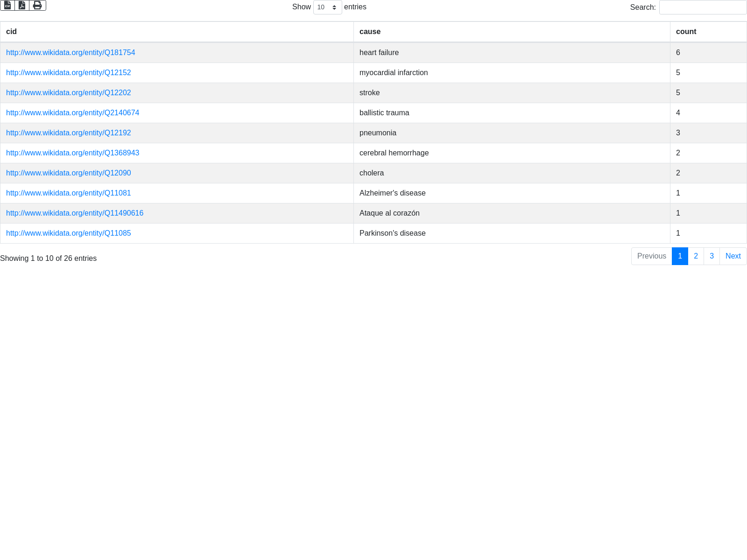Go to page 3 of results
The width and height of the screenshot is (747, 560).
(712, 256)
